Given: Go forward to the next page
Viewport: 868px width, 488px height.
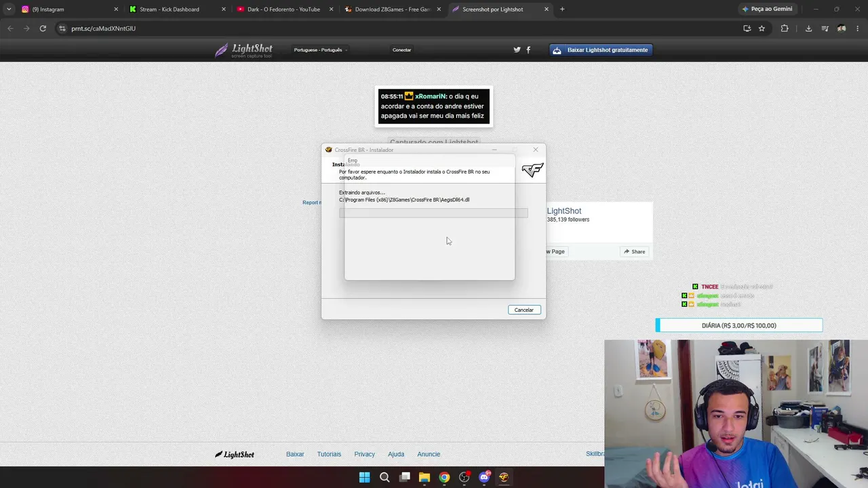Looking at the screenshot, I should 26,28.
